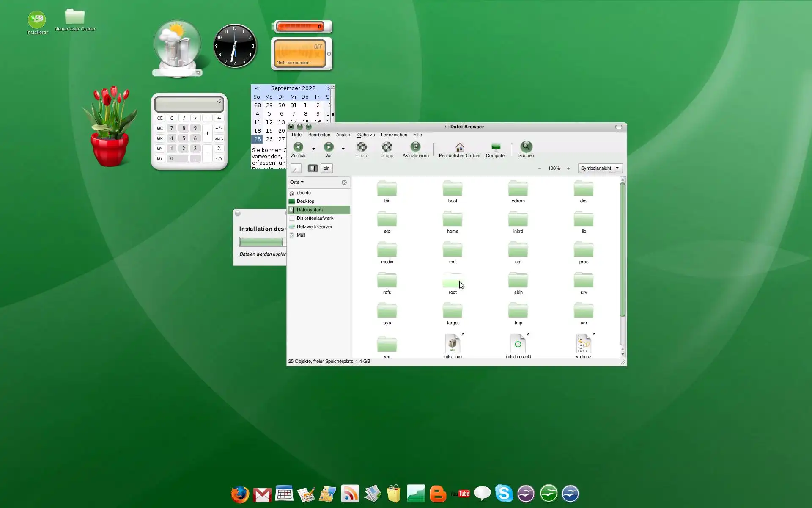Open the Bearbeiten menu
The width and height of the screenshot is (812, 508).
tap(319, 135)
